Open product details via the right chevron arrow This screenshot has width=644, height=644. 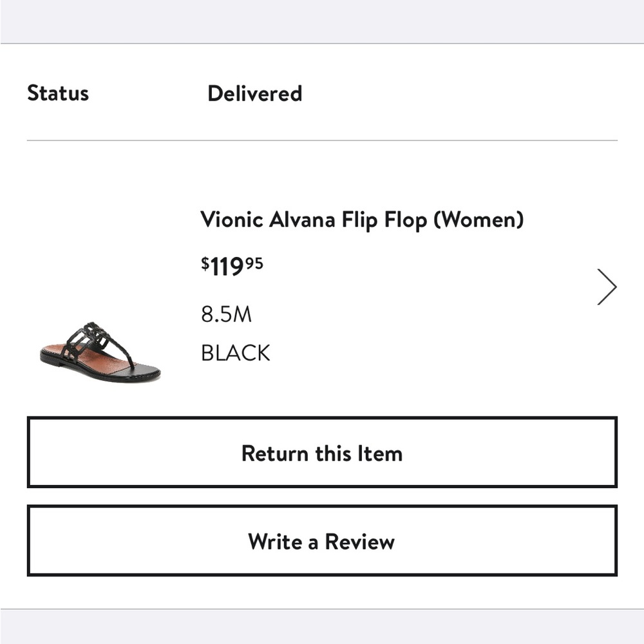[606, 286]
